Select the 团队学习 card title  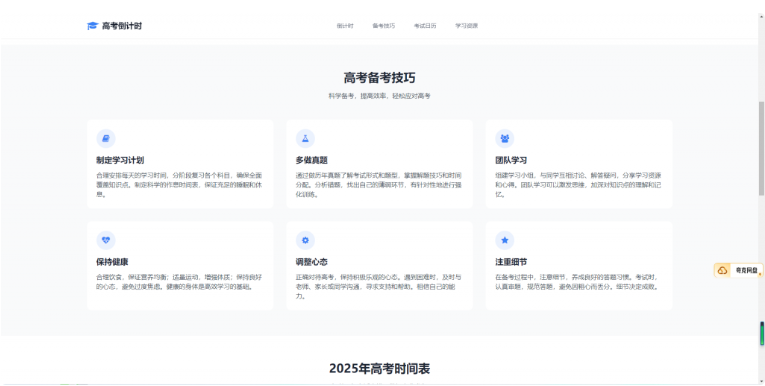[511, 161]
